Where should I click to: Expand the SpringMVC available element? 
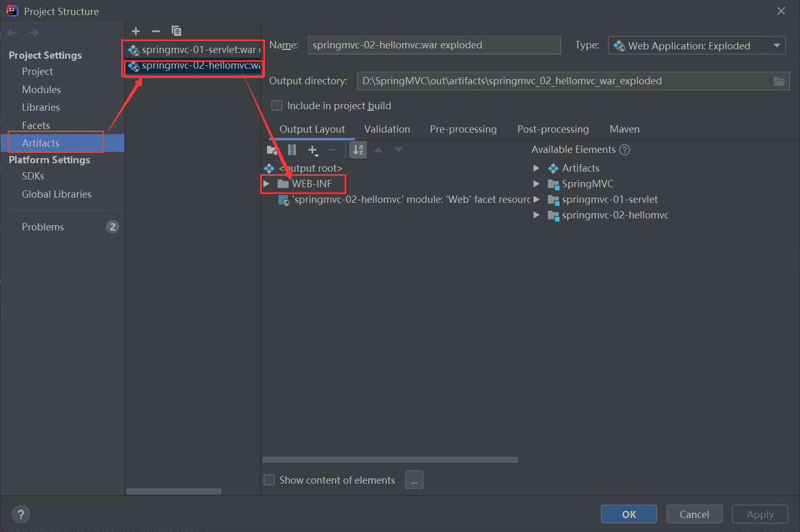tap(536, 184)
